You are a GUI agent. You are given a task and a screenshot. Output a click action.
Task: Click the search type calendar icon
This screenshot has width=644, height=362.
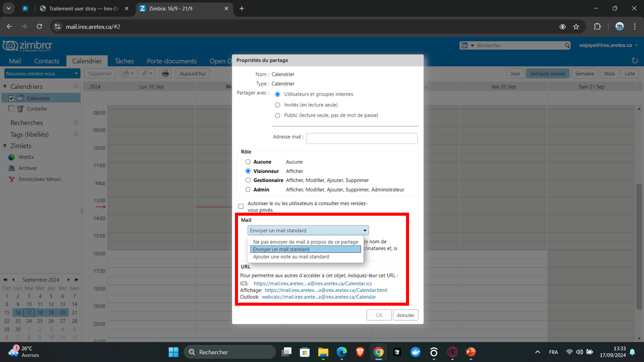(464, 45)
